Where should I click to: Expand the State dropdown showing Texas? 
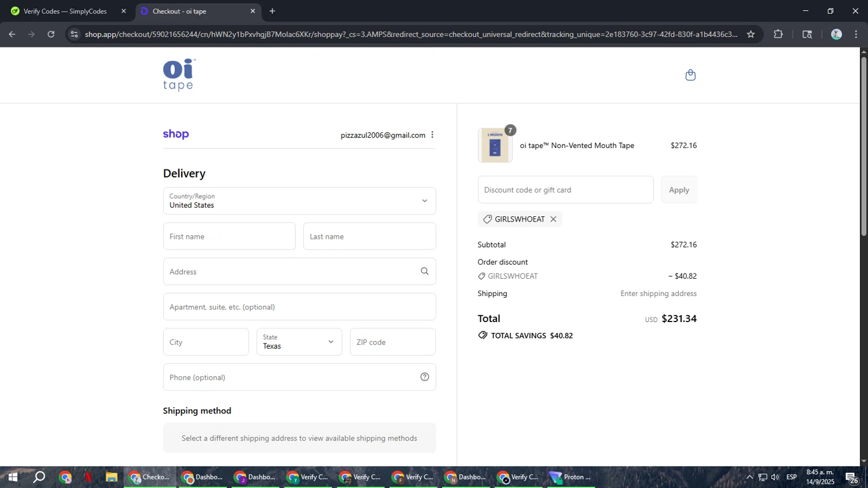click(x=299, y=342)
